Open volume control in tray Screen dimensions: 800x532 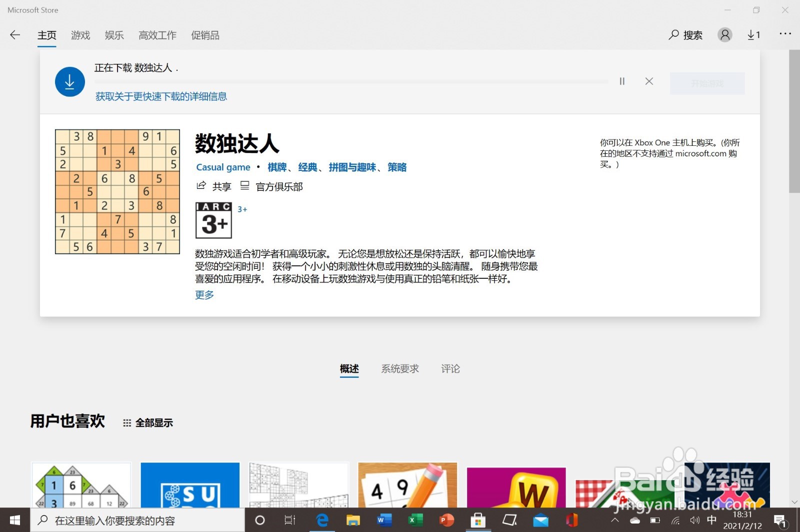click(x=694, y=521)
